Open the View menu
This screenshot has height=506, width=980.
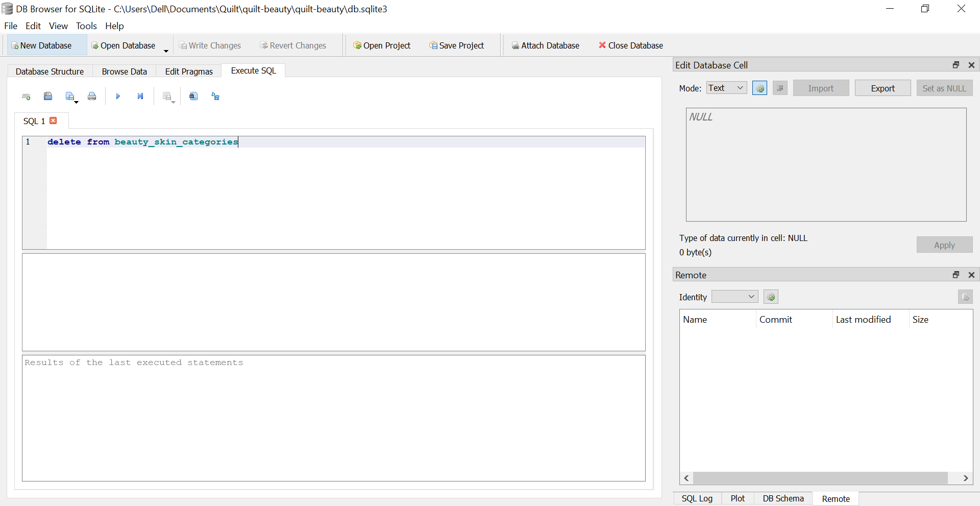click(58, 26)
